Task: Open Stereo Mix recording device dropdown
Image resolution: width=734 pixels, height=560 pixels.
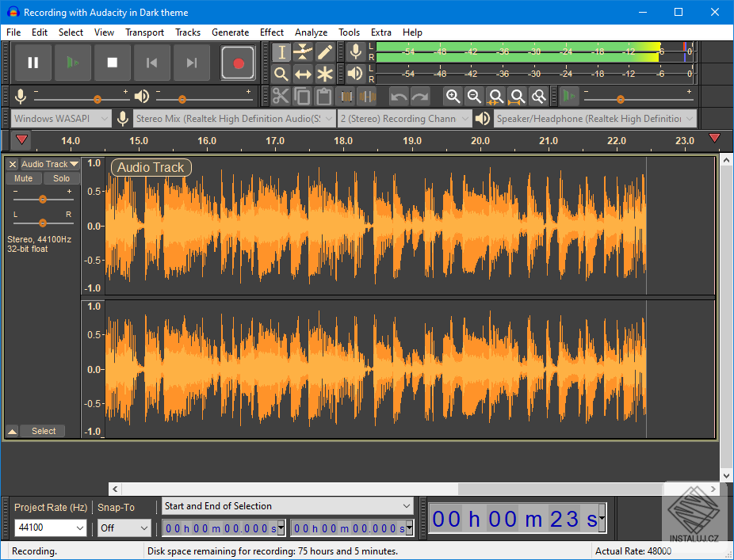Action: (234, 119)
